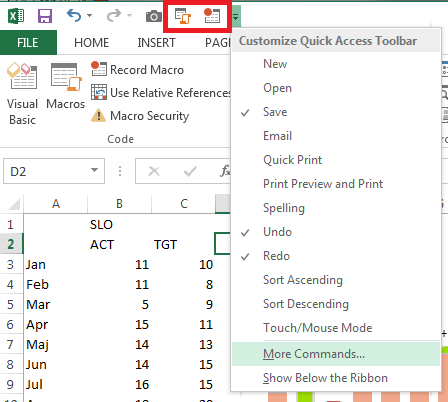Collapse the Customize Quick Access Toolbar dropdown
This screenshot has height=402, width=448.
(236, 16)
